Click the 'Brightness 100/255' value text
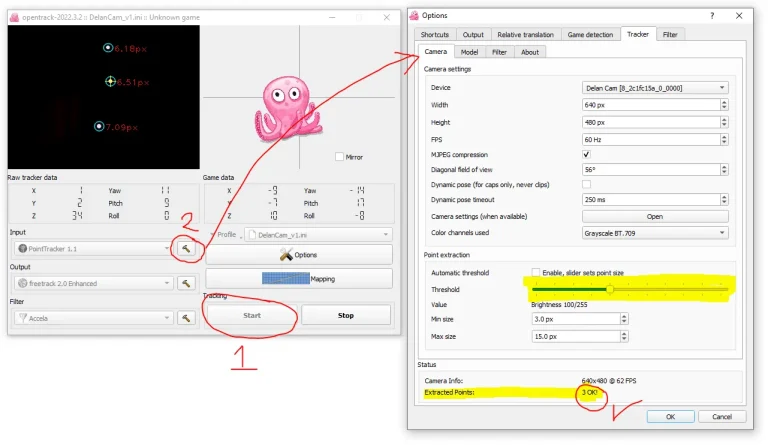This screenshot has width=768, height=445. pyautogui.click(x=559, y=304)
